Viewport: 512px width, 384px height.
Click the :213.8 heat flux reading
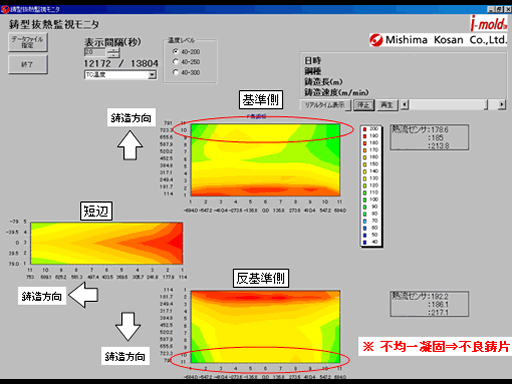pos(438,146)
